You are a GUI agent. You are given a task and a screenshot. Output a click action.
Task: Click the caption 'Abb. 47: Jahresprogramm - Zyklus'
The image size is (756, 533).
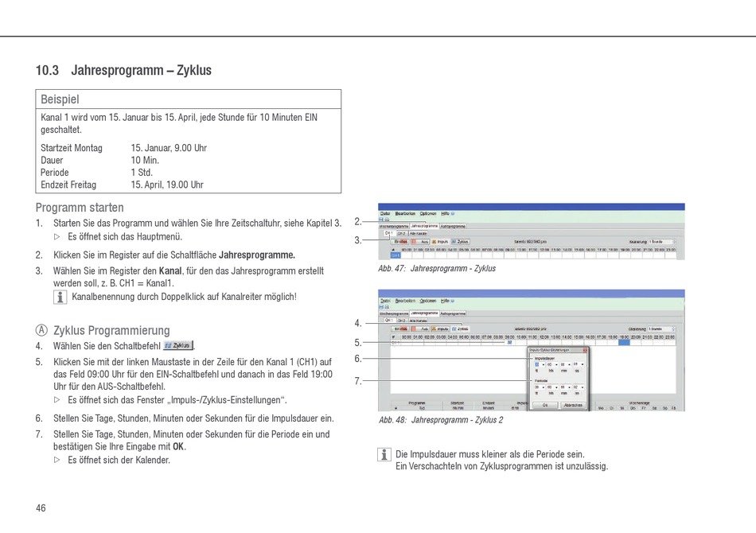437,268
